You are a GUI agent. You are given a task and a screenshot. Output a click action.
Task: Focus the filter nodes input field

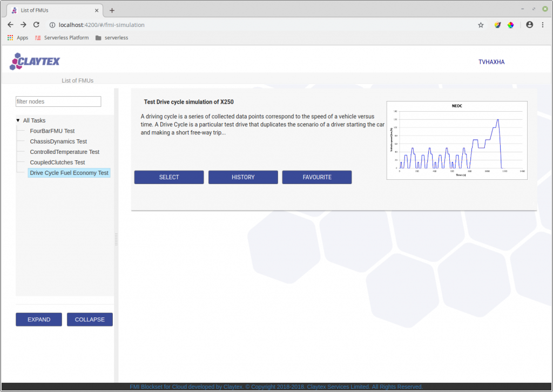pyautogui.click(x=58, y=102)
